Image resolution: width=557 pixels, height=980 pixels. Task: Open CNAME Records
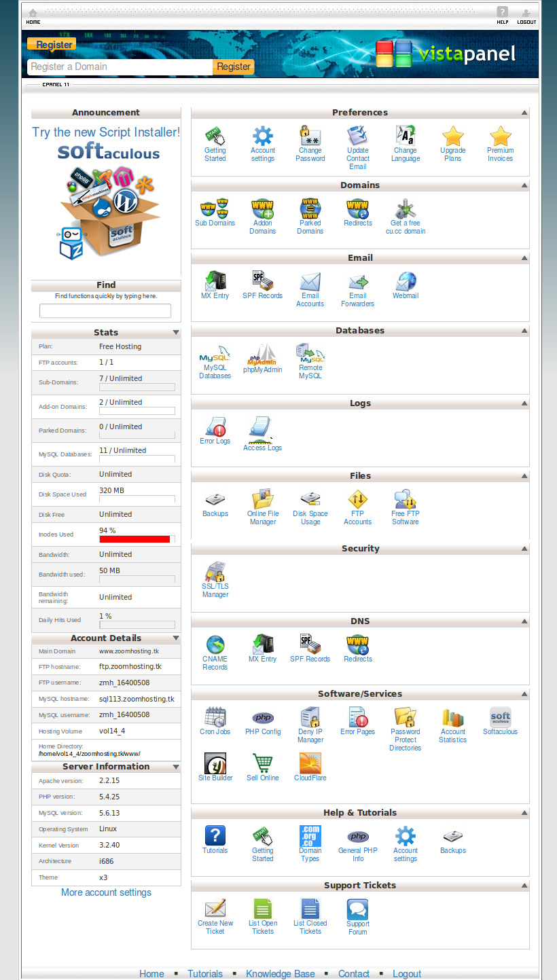[215, 652]
